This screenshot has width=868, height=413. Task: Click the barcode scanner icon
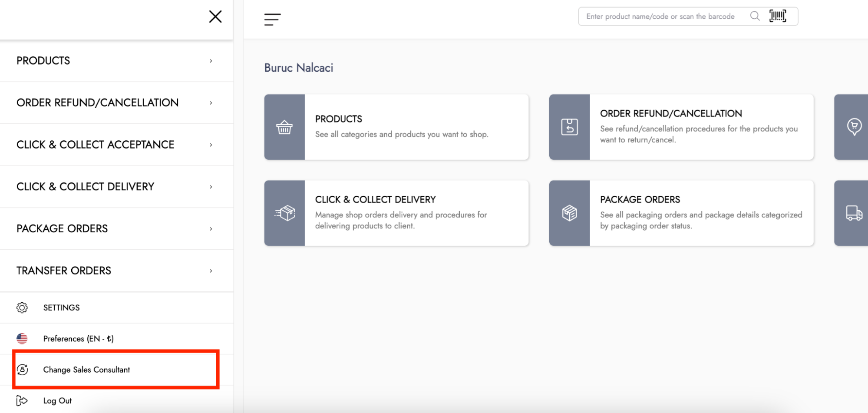coord(777,16)
